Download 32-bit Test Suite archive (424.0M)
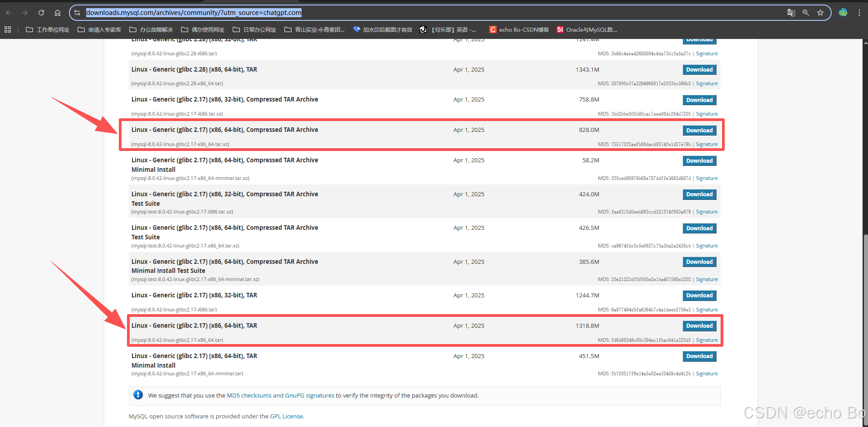868x427 pixels. [699, 194]
